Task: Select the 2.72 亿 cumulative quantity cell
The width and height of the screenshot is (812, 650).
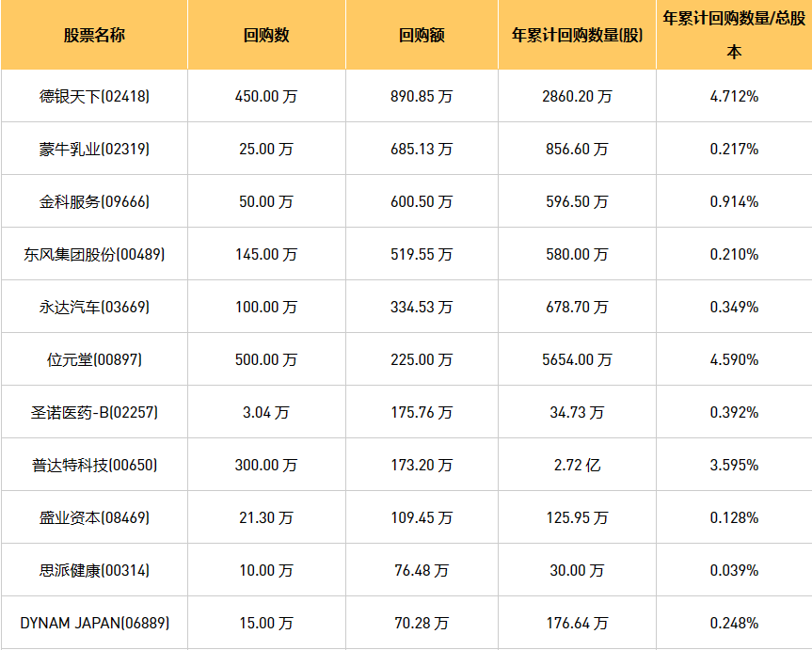Action: 577,465
